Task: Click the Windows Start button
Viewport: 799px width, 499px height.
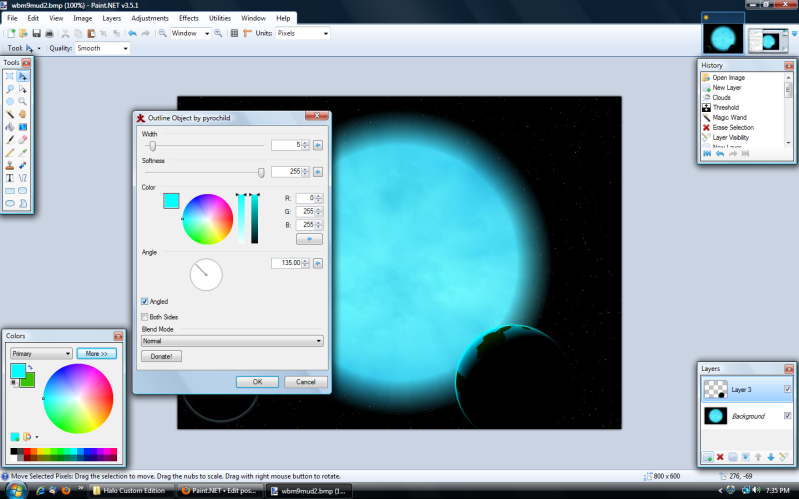Action: tap(15, 490)
